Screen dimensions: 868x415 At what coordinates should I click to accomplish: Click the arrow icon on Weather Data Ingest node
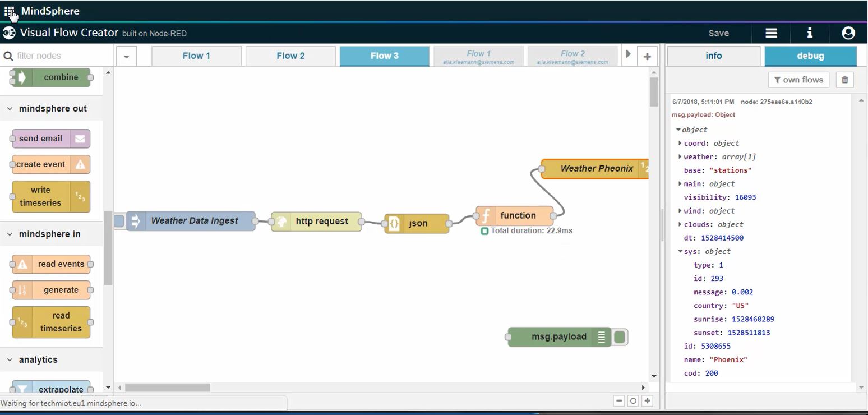(x=136, y=221)
